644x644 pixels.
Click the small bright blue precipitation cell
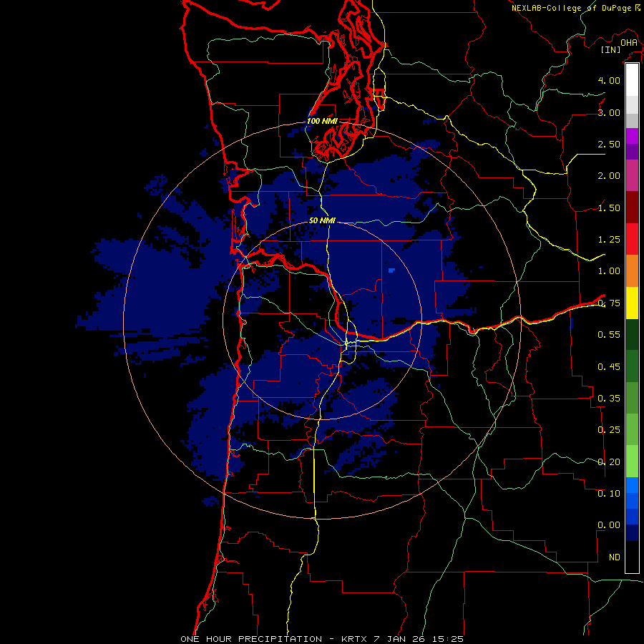pyautogui.click(x=391, y=270)
